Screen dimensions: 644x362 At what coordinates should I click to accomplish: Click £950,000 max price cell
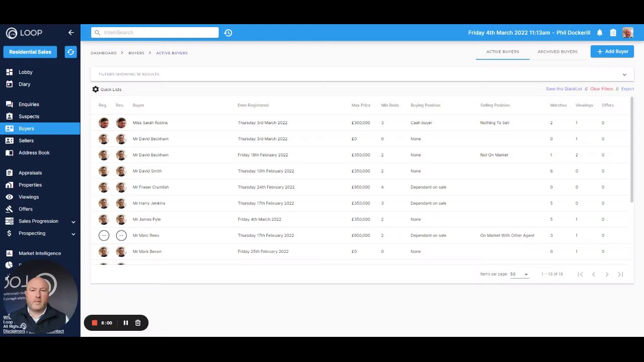(x=361, y=187)
